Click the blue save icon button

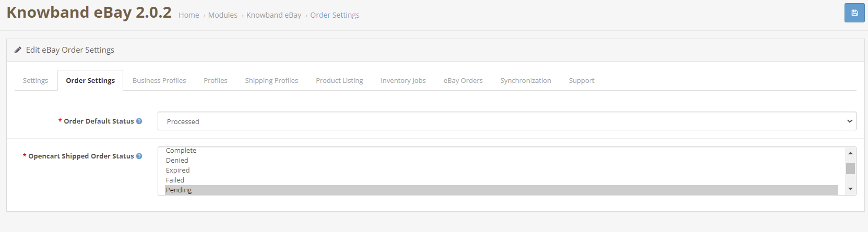tap(854, 13)
